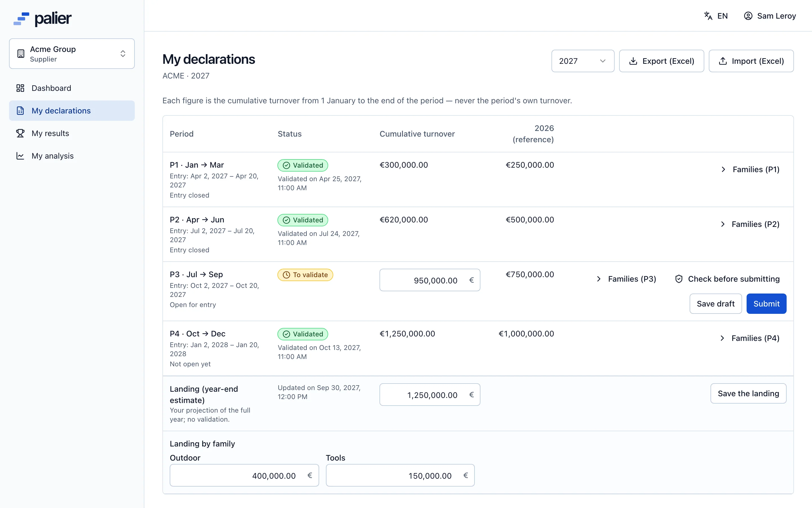This screenshot has width=812, height=508.
Task: Click the palier logo
Action: (x=42, y=18)
